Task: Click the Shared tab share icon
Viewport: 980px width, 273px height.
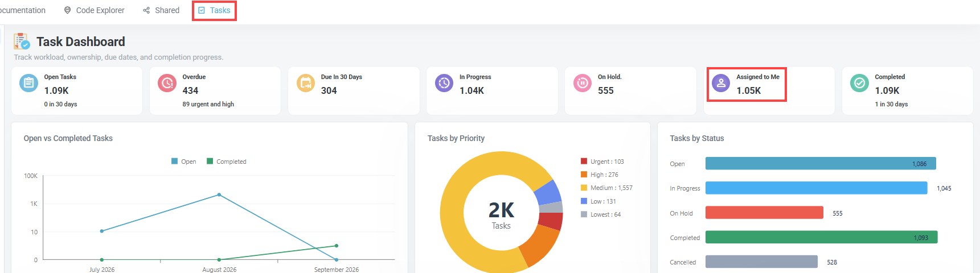Action: click(146, 10)
